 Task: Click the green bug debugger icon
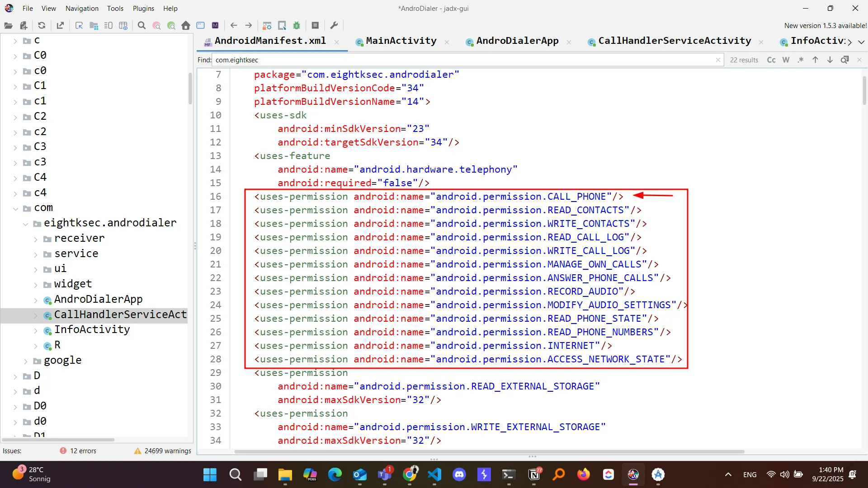[297, 26]
